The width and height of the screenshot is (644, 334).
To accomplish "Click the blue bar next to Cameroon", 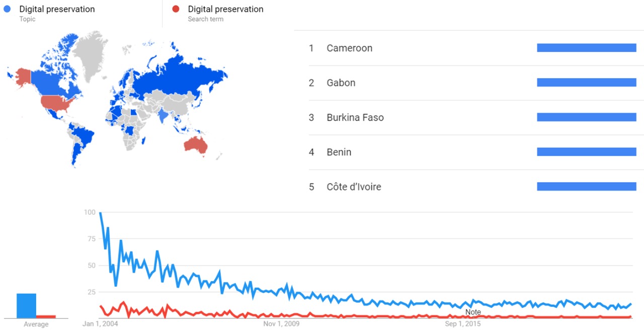I will (x=586, y=48).
